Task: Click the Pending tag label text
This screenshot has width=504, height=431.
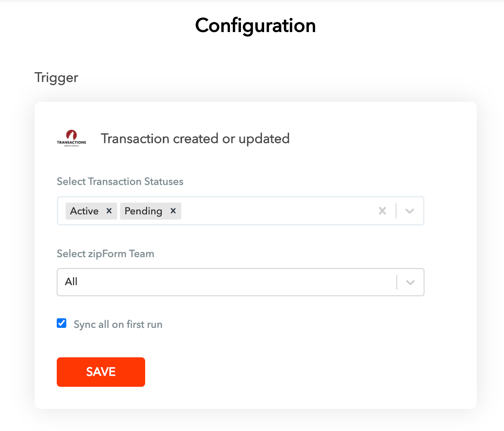Action: 143,211
